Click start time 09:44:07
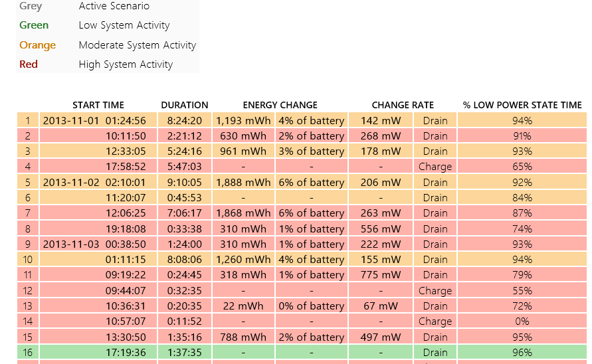Screen dimensions: 592x364 point(98,291)
